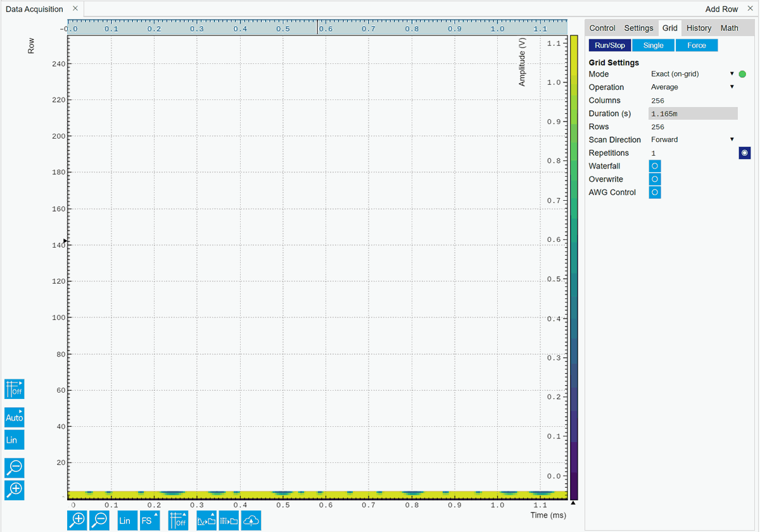The image size is (760, 532).
Task: Open the Scan Direction dropdown
Action: 692,140
